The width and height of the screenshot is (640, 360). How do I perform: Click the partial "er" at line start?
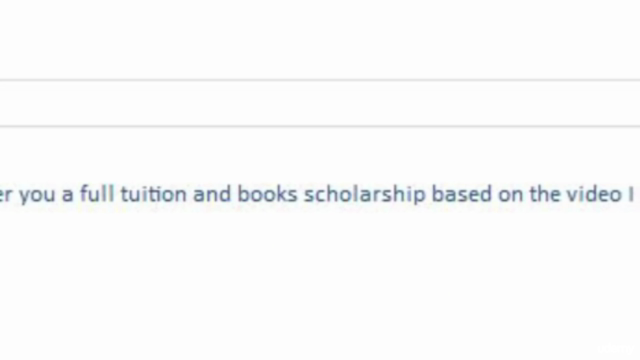pyautogui.click(x=6, y=196)
